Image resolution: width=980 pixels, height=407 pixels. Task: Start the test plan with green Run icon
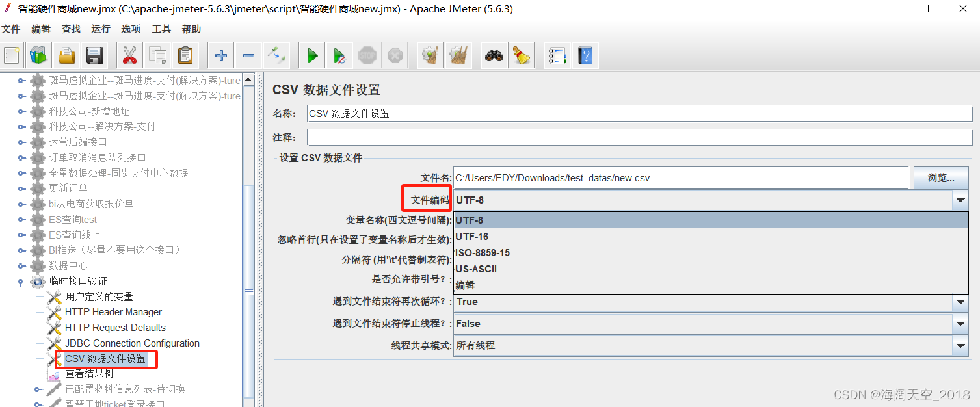tap(311, 55)
